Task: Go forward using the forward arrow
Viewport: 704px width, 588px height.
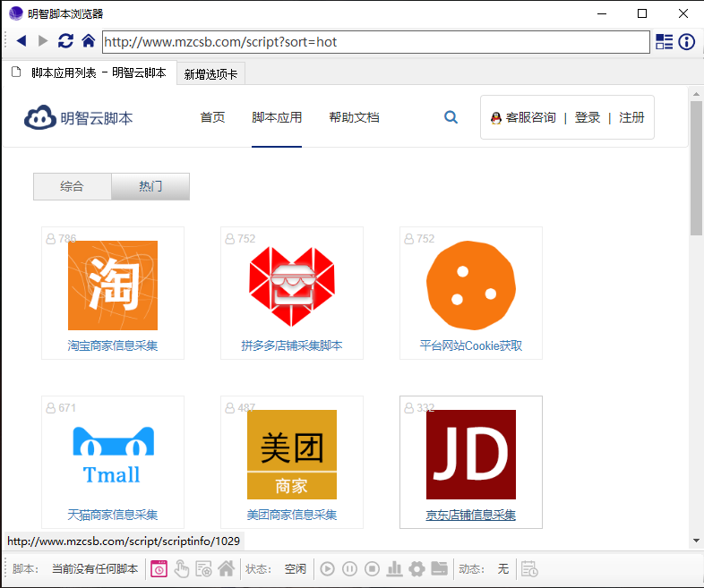Action: [43, 41]
